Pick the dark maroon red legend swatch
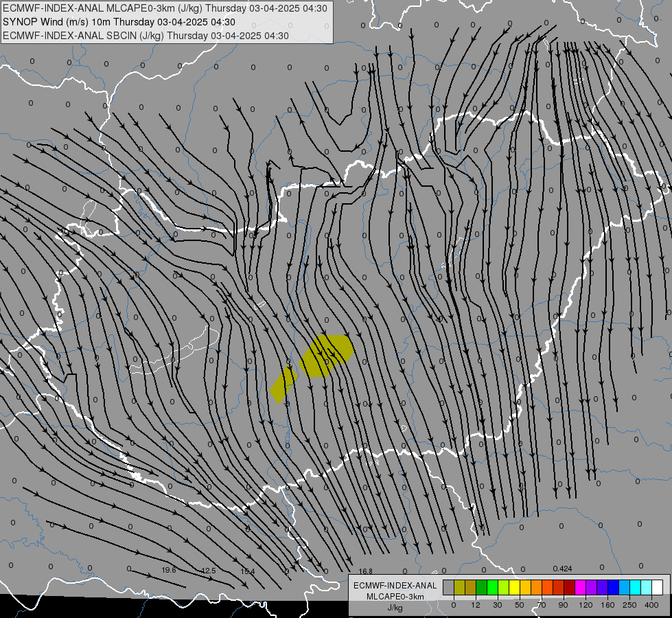This screenshot has height=618, width=672. pyautogui.click(x=570, y=587)
